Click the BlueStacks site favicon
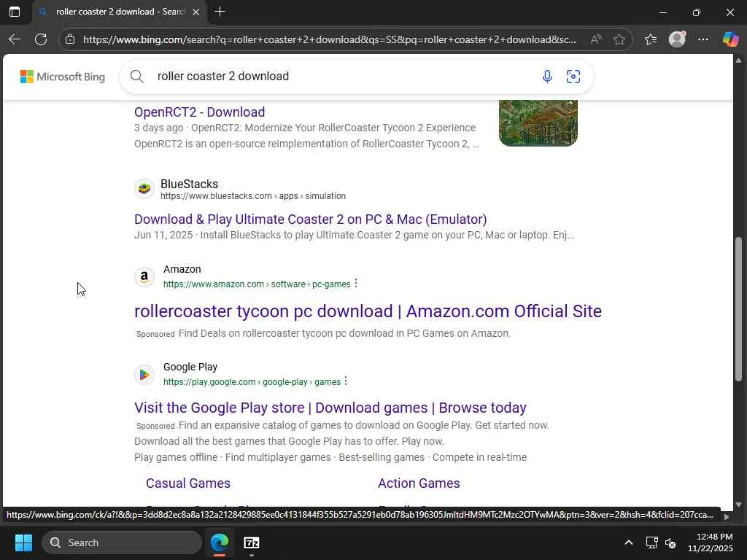This screenshot has height=560, width=747. pyautogui.click(x=144, y=189)
